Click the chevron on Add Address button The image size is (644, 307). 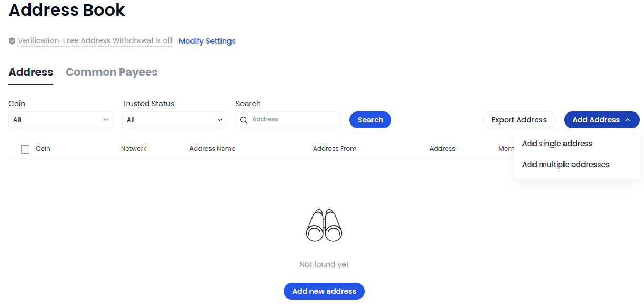point(628,120)
